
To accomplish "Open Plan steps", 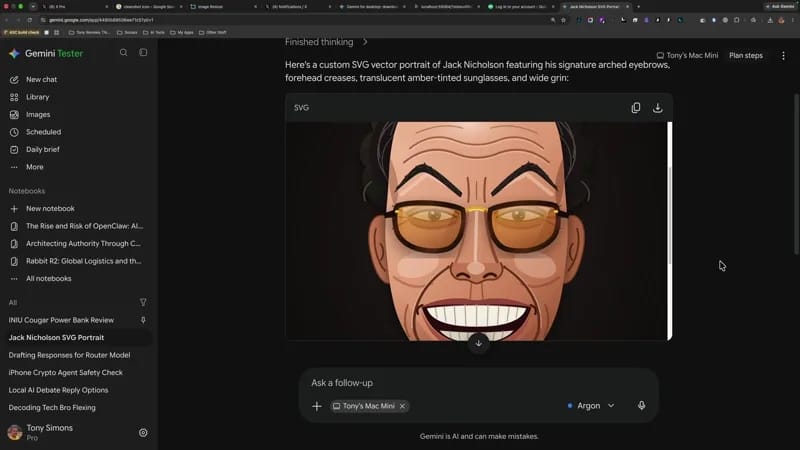I will [746, 56].
